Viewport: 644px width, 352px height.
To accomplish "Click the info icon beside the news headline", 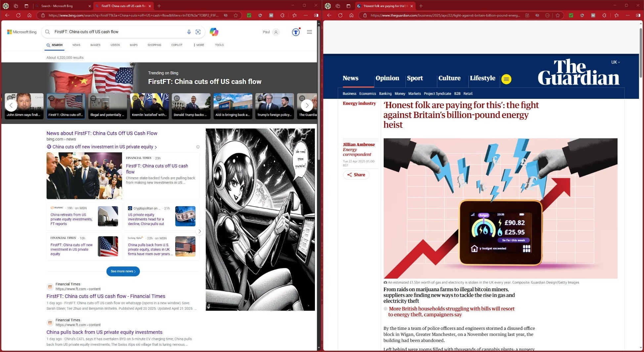I will pyautogui.click(x=198, y=147).
